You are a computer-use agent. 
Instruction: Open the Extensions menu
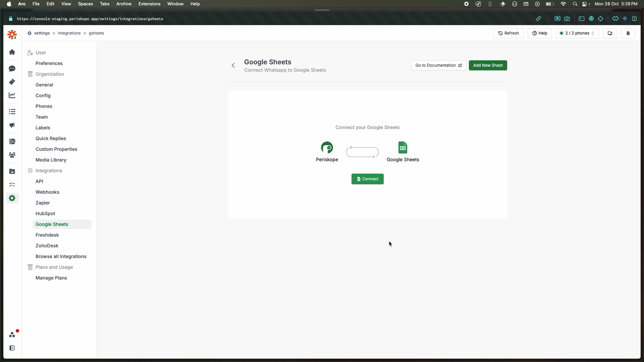coord(149,4)
